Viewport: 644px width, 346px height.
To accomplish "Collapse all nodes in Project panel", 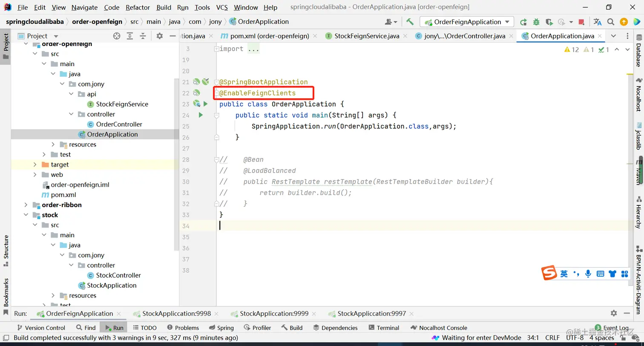I will (143, 36).
